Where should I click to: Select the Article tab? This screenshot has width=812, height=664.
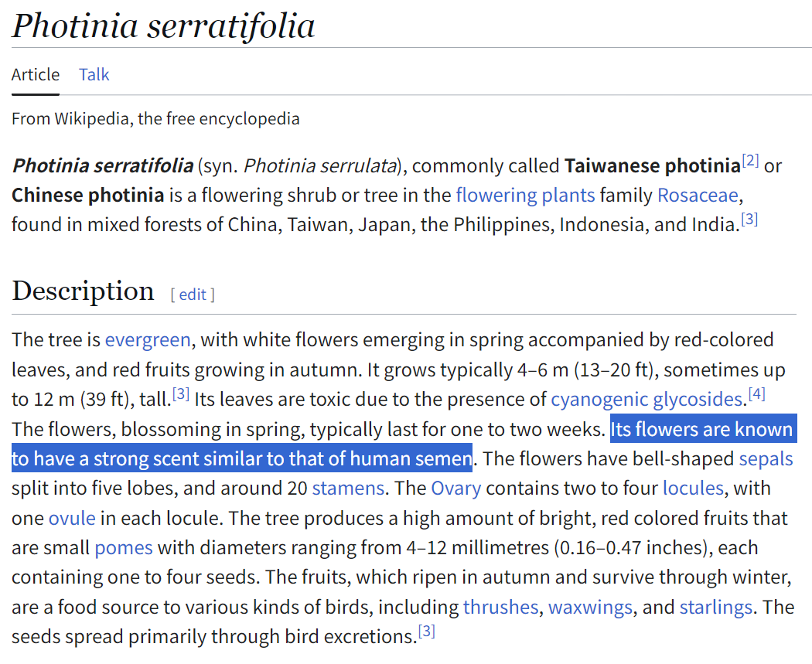tap(36, 74)
